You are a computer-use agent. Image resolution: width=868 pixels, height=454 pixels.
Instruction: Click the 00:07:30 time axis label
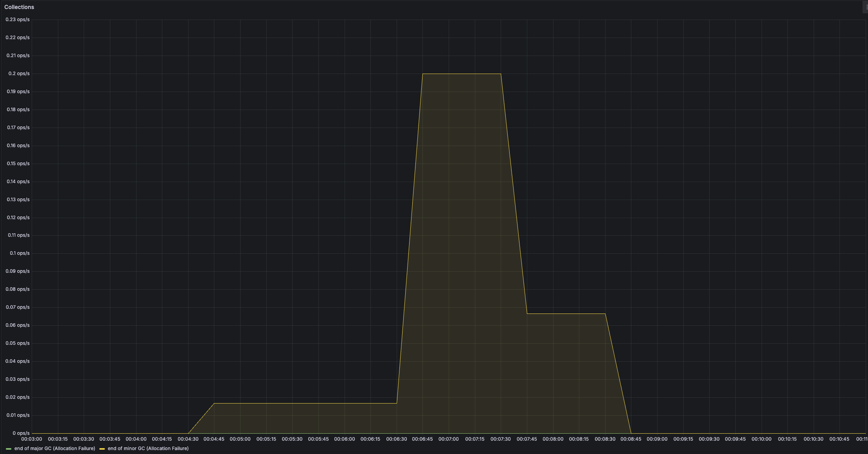click(x=501, y=439)
